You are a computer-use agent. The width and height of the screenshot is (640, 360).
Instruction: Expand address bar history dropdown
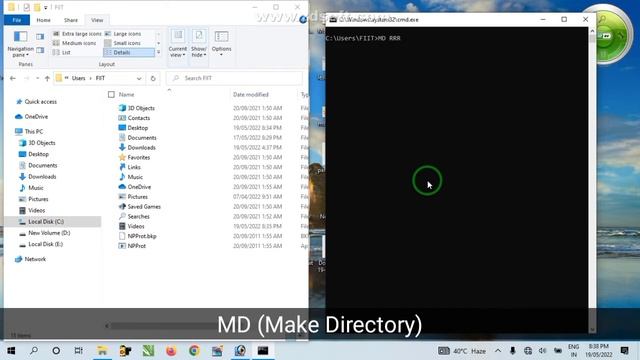pyautogui.click(x=139, y=78)
